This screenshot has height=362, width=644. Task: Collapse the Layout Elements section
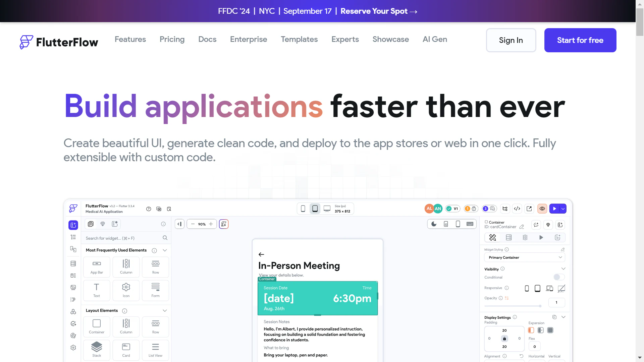165,311
